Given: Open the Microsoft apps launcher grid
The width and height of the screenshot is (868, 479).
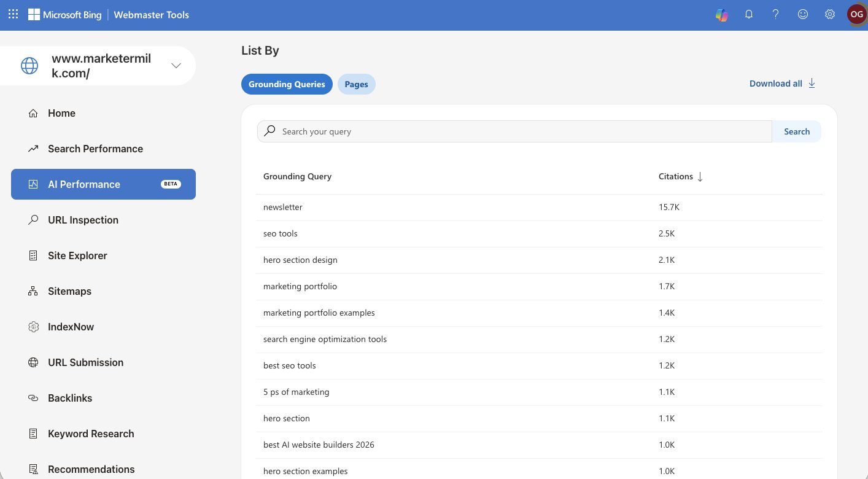Looking at the screenshot, I should coord(13,14).
